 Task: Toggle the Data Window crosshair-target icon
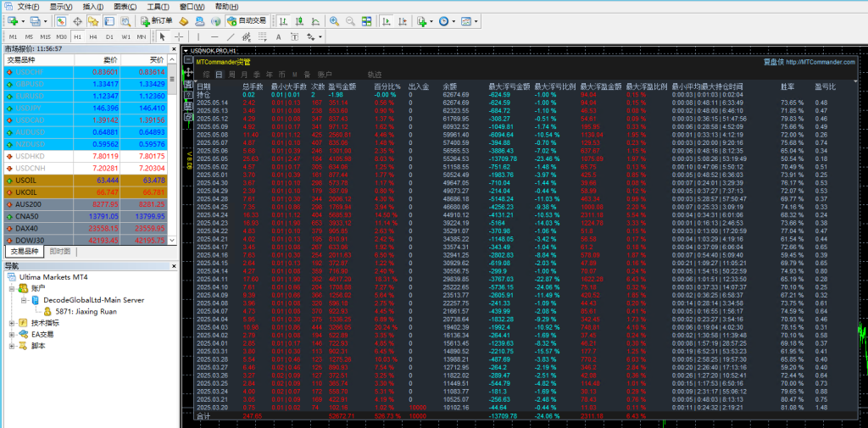pyautogui.click(x=77, y=21)
